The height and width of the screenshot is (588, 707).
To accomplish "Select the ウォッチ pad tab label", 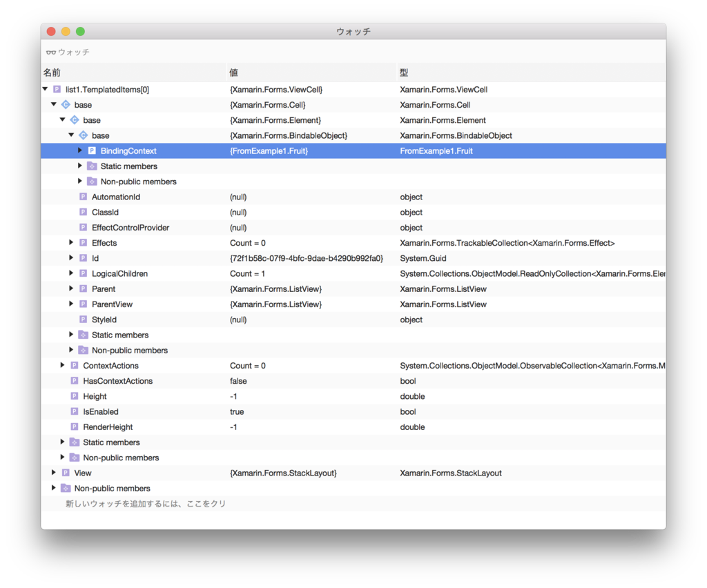I will click(73, 52).
